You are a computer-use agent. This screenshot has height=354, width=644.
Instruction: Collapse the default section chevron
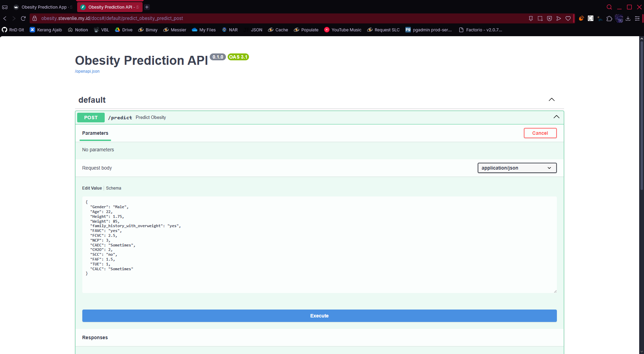(551, 100)
